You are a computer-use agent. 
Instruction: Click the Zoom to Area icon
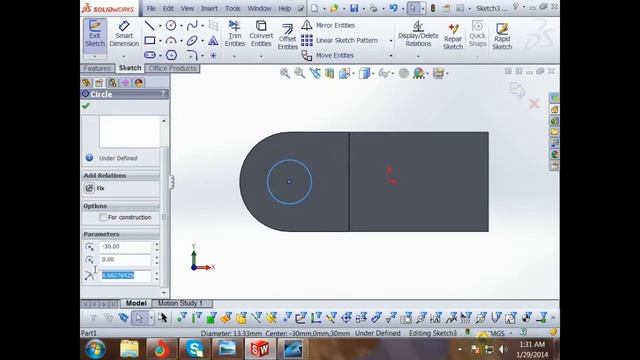[x=300, y=73]
